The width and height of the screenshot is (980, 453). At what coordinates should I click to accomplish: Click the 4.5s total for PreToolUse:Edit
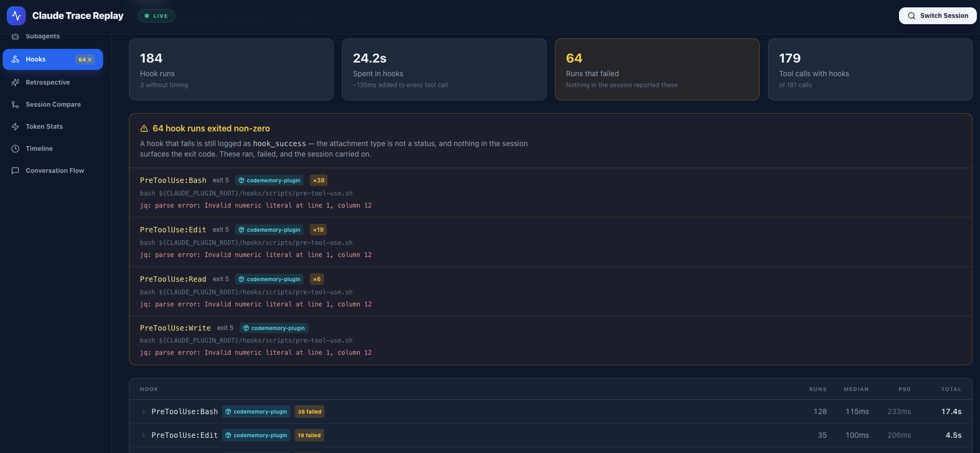[x=953, y=435]
